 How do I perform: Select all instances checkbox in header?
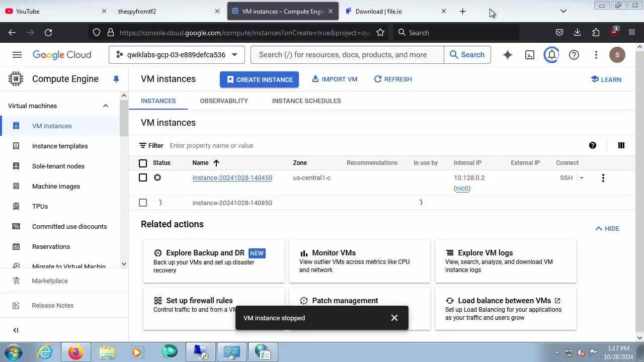pyautogui.click(x=143, y=163)
